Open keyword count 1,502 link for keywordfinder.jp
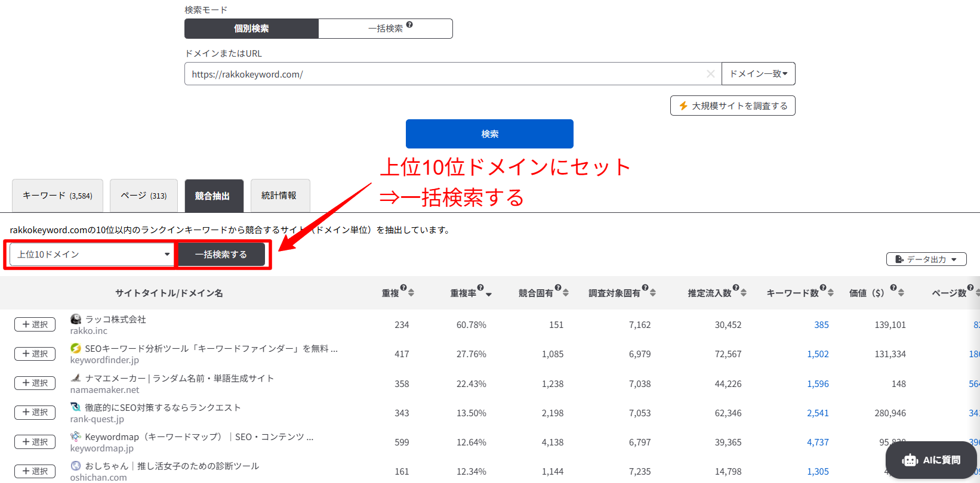980x483 pixels. [x=818, y=354]
